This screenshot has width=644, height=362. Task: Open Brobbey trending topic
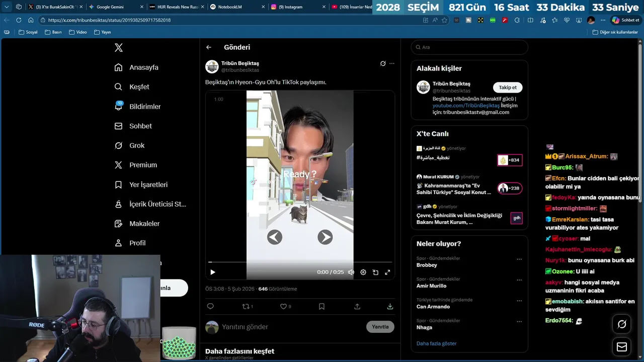(427, 265)
